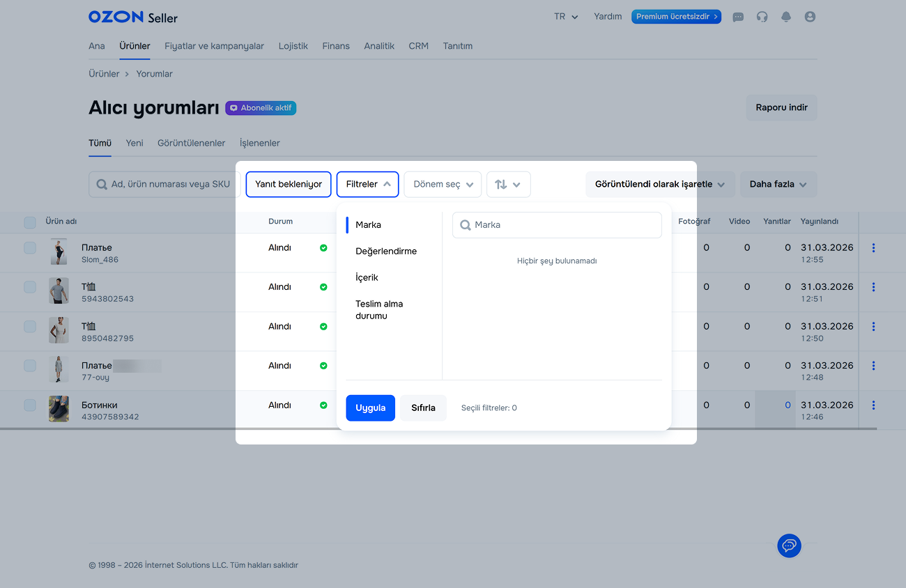Check the box for product 5943802543
The height and width of the screenshot is (588, 906).
point(30,287)
